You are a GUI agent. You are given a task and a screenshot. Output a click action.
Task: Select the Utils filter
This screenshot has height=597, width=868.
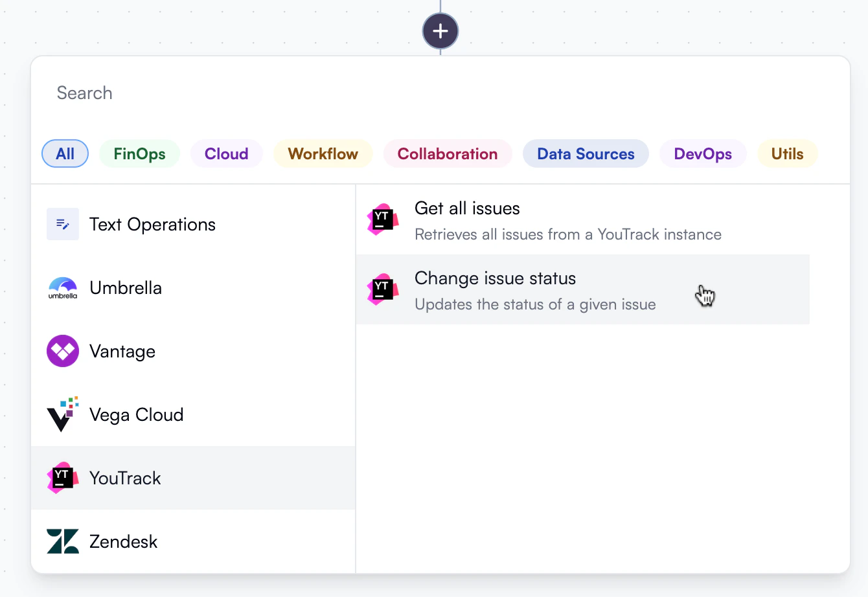coord(787,153)
